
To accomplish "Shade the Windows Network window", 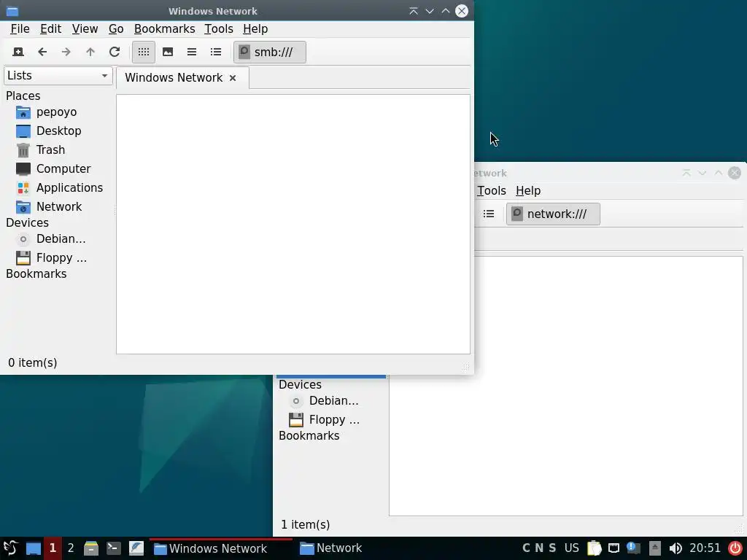I will 414,11.
